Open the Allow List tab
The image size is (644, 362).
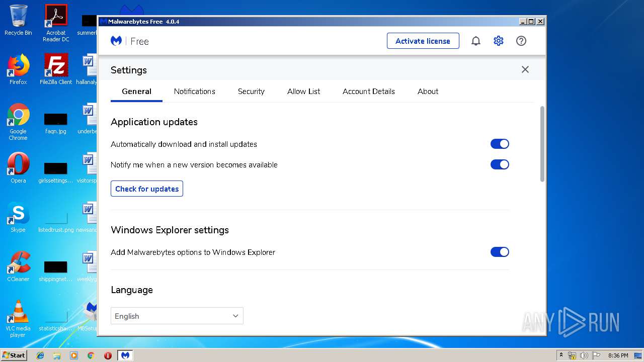point(303,92)
